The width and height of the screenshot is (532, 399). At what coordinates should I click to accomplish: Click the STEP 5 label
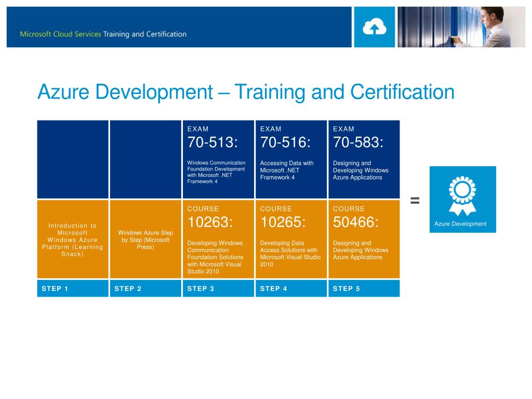coord(347,289)
